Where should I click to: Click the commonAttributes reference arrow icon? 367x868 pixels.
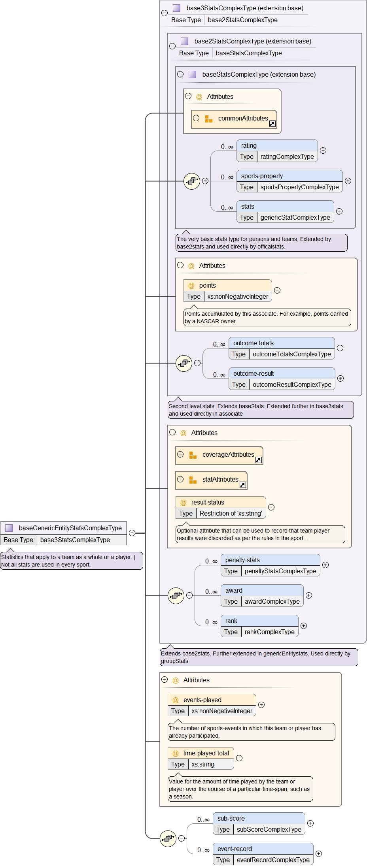pyautogui.click(x=272, y=124)
